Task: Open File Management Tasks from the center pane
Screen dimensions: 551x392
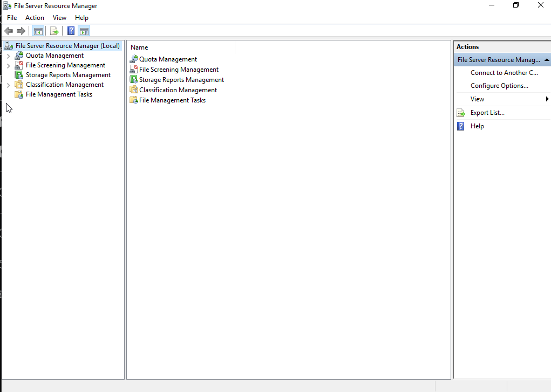Action: (x=169, y=100)
